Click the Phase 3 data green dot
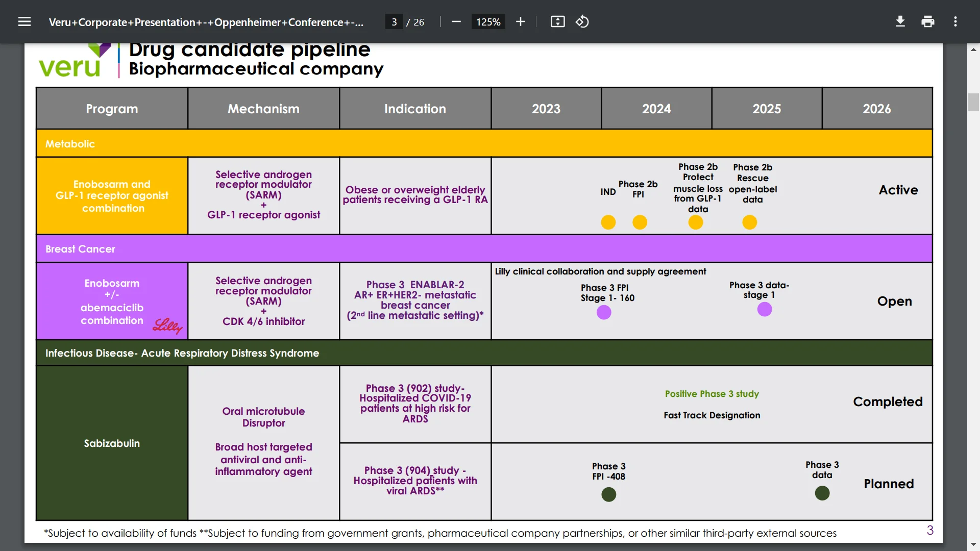This screenshot has width=980, height=551. (822, 493)
